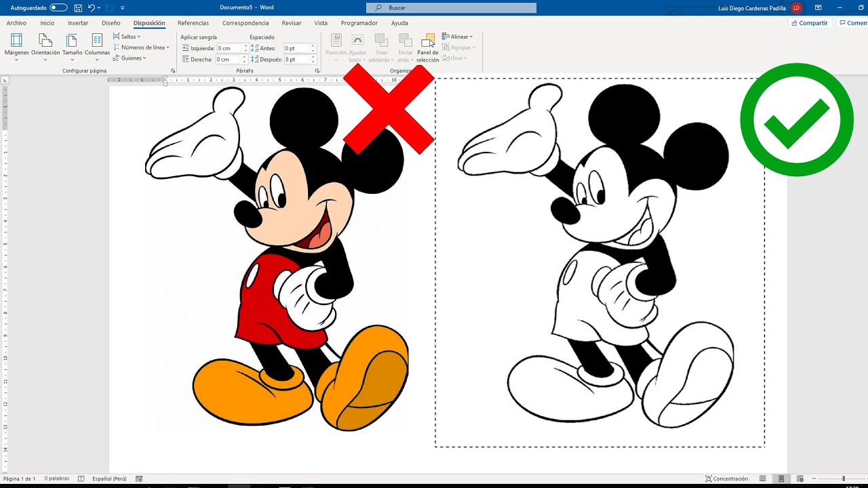This screenshot has width=868, height=488.
Task: Open the Undo history dropdown arrow
Action: point(99,7)
